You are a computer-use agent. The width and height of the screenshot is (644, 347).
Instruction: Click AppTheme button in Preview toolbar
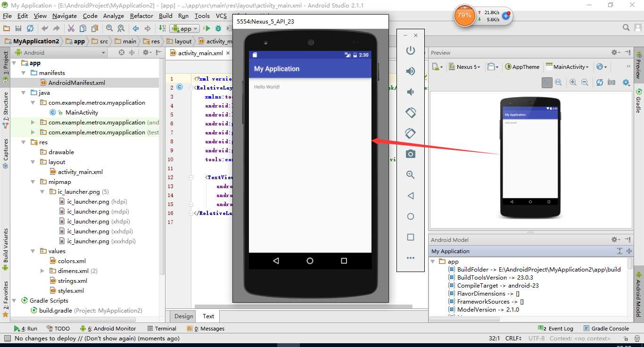[x=522, y=67]
